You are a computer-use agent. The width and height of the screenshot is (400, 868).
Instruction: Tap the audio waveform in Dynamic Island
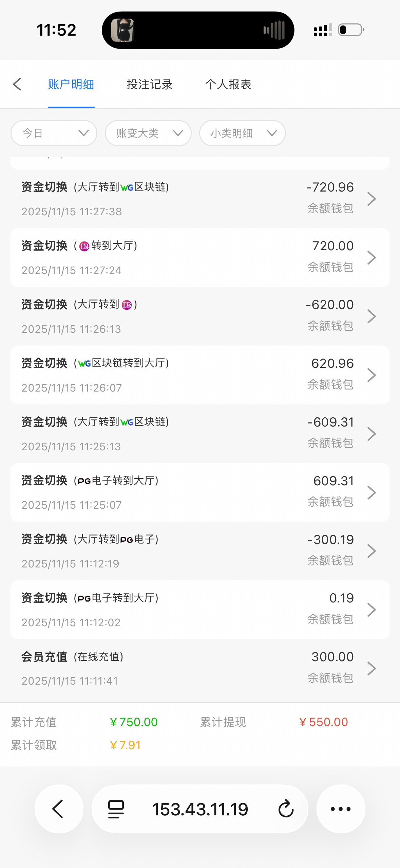274,30
